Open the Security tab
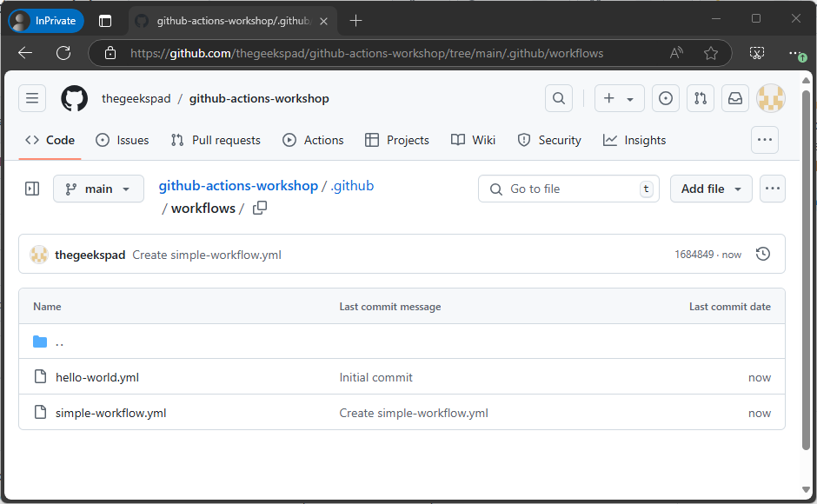 coord(549,140)
